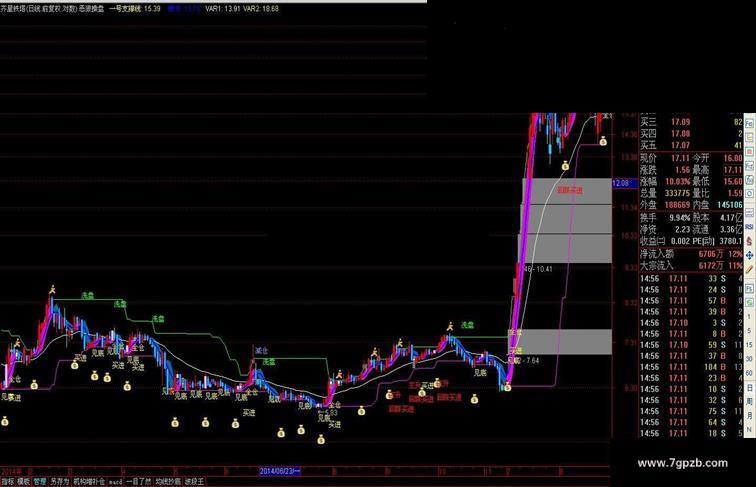This screenshot has width=756, height=487.
Task: Open the 波段王 indicator tab
Action: click(194, 481)
